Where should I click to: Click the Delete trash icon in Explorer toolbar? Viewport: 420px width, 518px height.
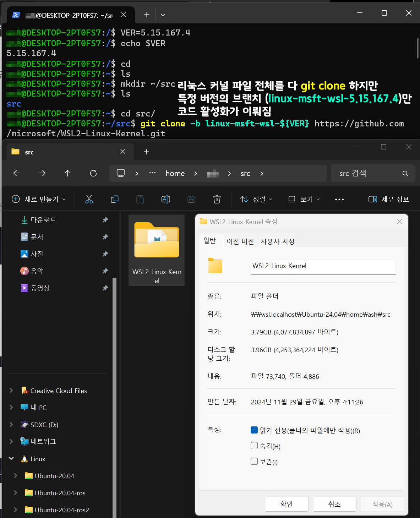(217, 199)
